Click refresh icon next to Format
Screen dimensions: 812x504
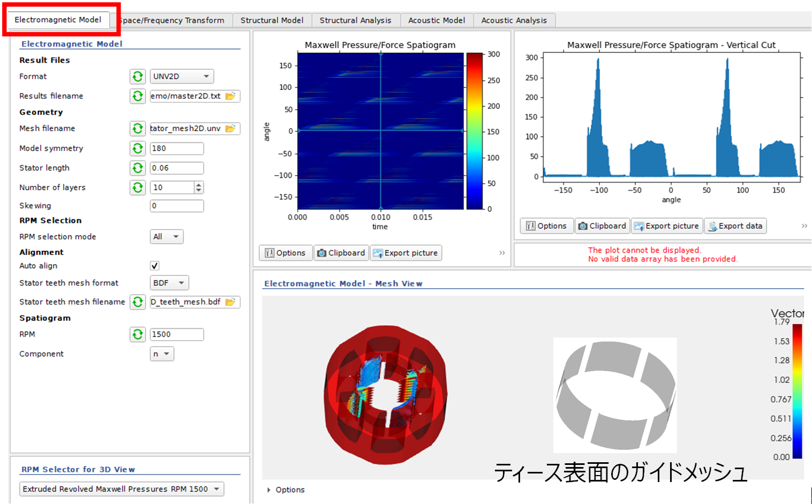[x=138, y=77]
